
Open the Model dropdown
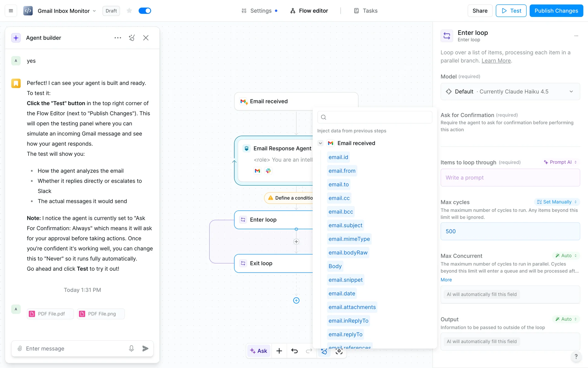coord(510,92)
